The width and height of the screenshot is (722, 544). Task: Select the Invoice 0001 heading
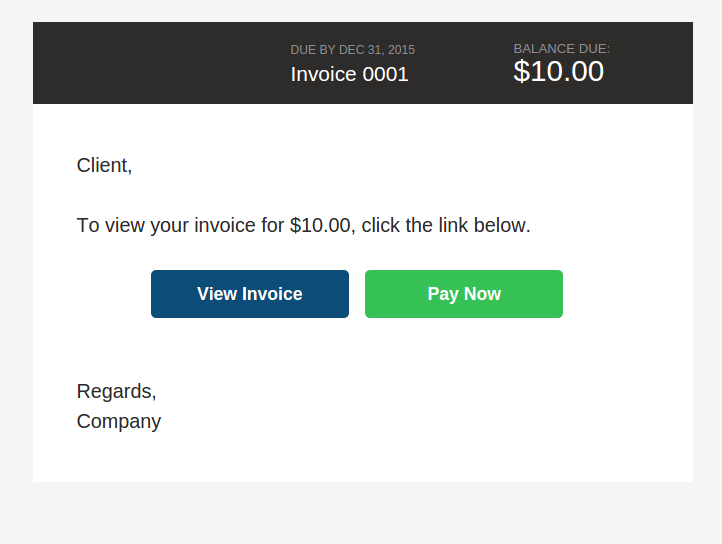[349, 74]
